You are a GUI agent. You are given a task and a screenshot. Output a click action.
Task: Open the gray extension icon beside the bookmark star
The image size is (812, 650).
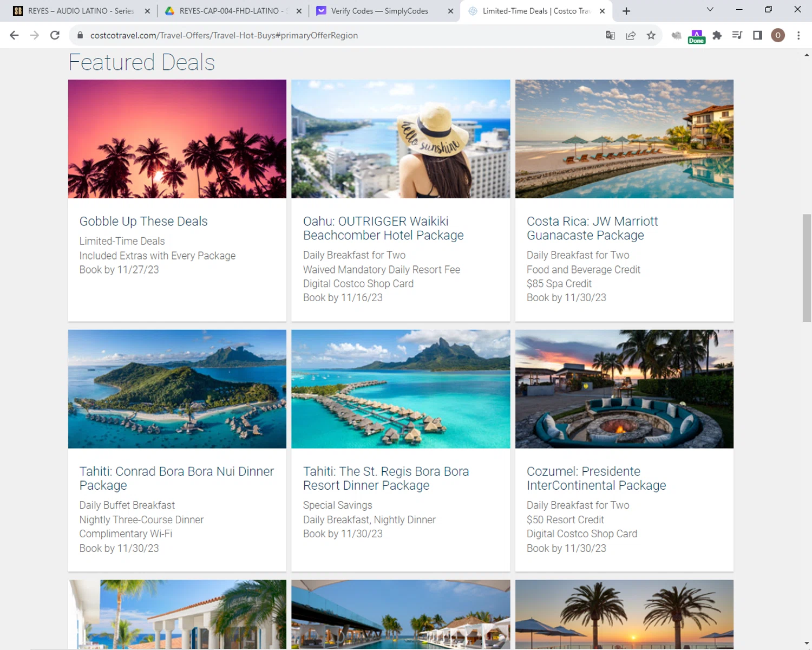pyautogui.click(x=677, y=35)
